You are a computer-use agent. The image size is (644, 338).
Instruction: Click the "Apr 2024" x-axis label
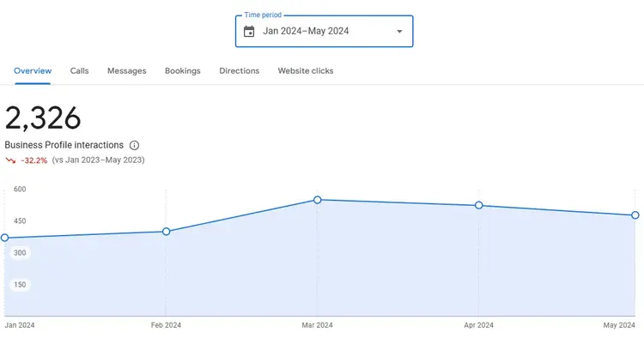[479, 325]
